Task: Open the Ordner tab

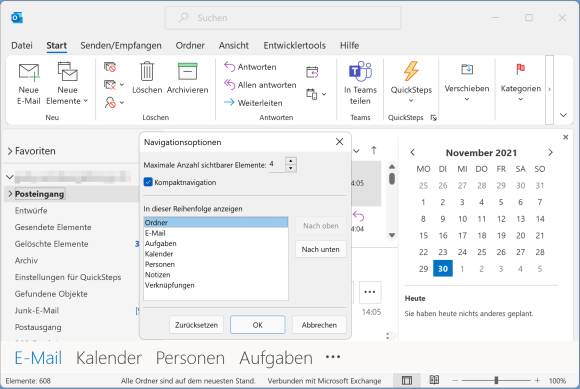Action: coord(190,45)
